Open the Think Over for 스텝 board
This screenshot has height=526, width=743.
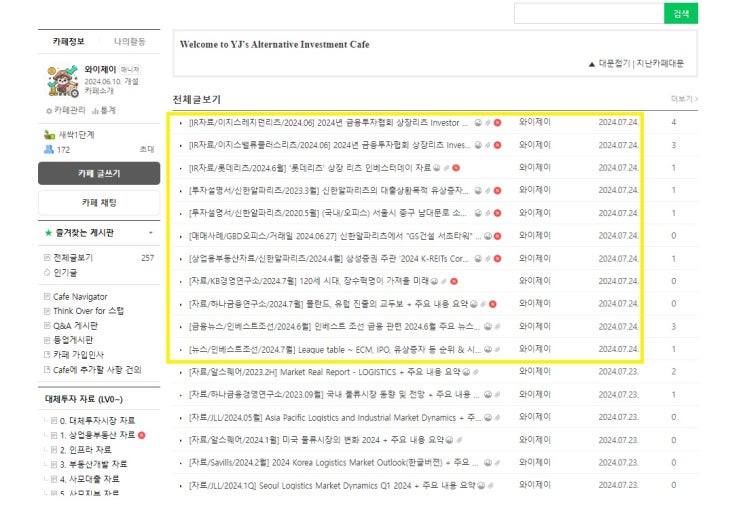pos(88,311)
